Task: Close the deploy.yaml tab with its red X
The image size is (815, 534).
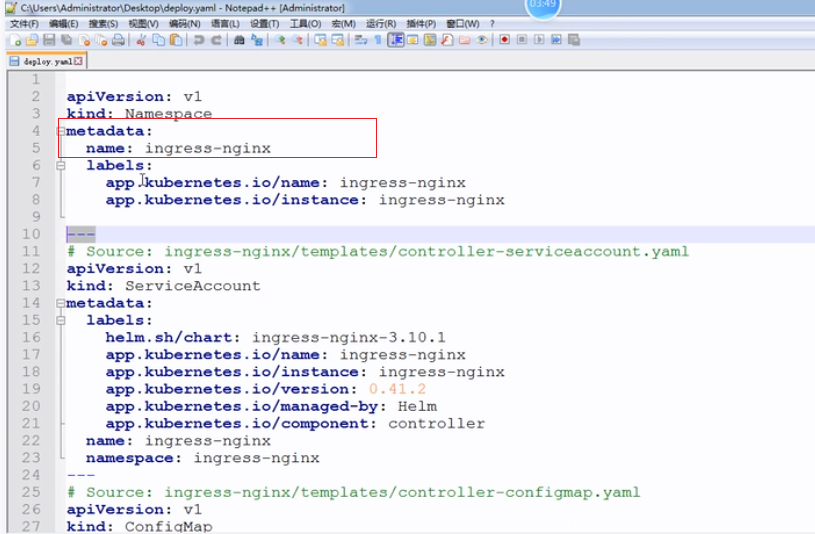Action: 78,61
